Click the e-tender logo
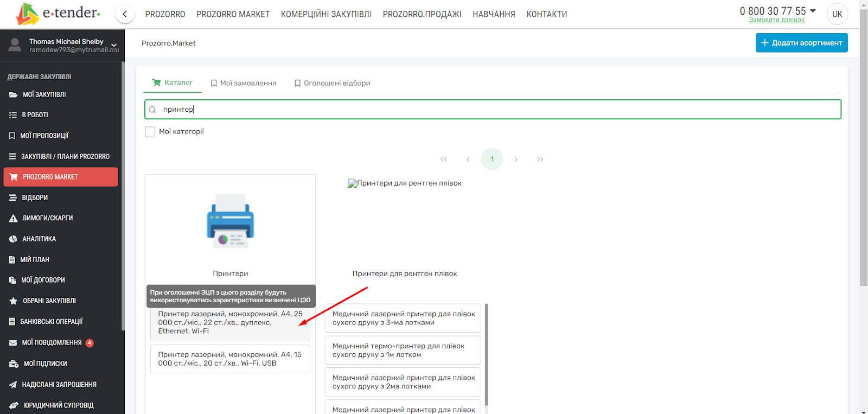 58,14
